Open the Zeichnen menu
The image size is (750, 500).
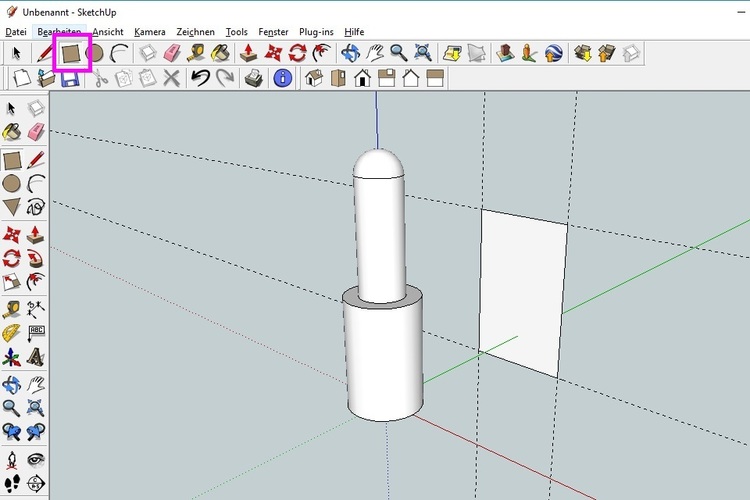195,32
